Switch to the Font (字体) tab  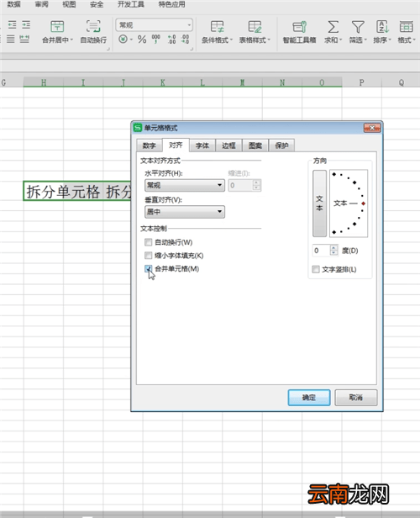coord(202,145)
